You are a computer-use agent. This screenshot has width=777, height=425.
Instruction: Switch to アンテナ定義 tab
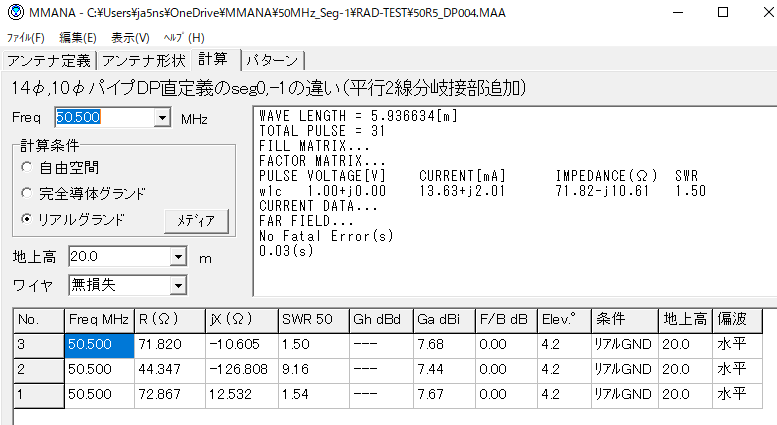pyautogui.click(x=49, y=60)
